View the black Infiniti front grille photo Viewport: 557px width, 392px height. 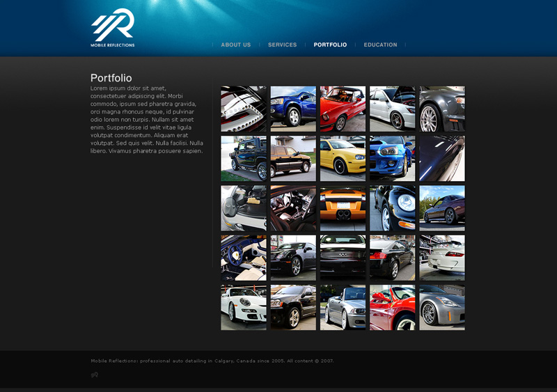(343, 258)
